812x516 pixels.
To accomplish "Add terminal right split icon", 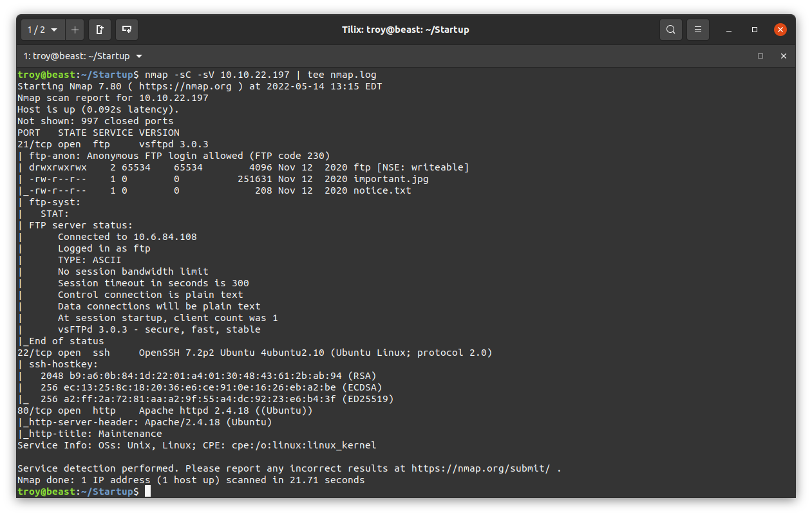I will (100, 30).
